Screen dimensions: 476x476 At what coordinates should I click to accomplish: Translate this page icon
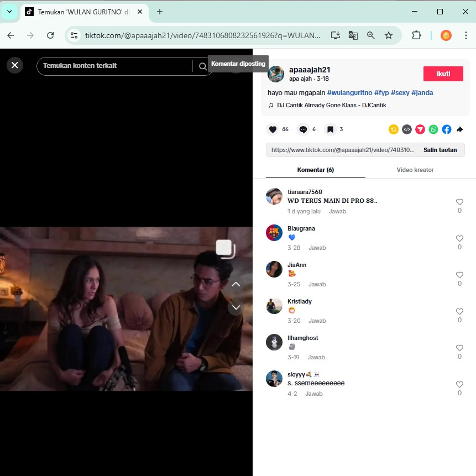point(353,35)
